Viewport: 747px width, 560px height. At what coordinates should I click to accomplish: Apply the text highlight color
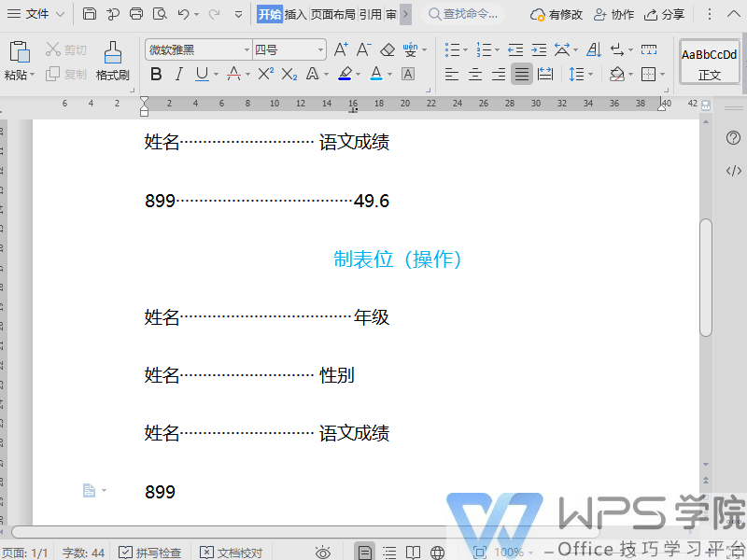point(345,75)
